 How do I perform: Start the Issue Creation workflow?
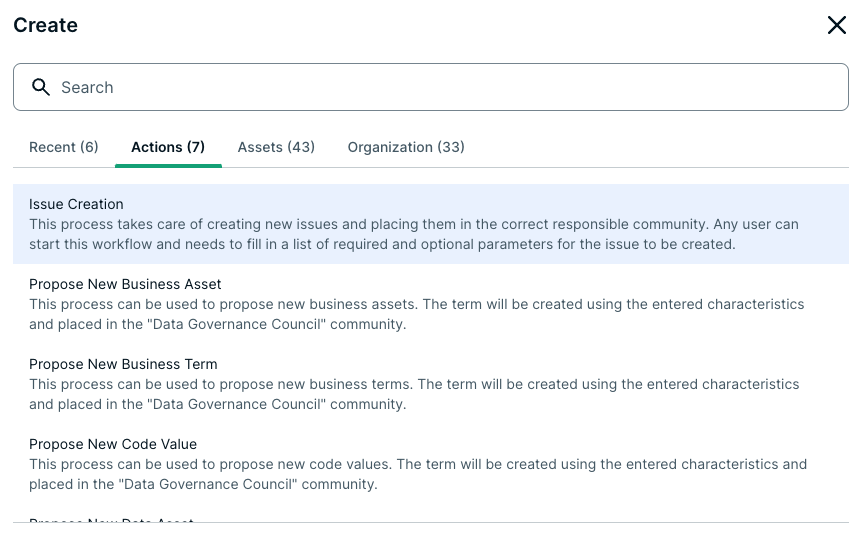431,224
